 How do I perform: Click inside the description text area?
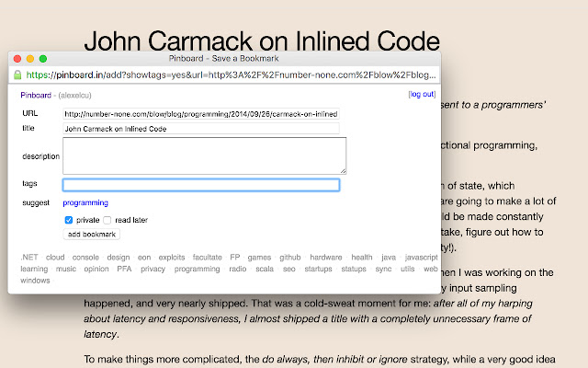pos(204,155)
